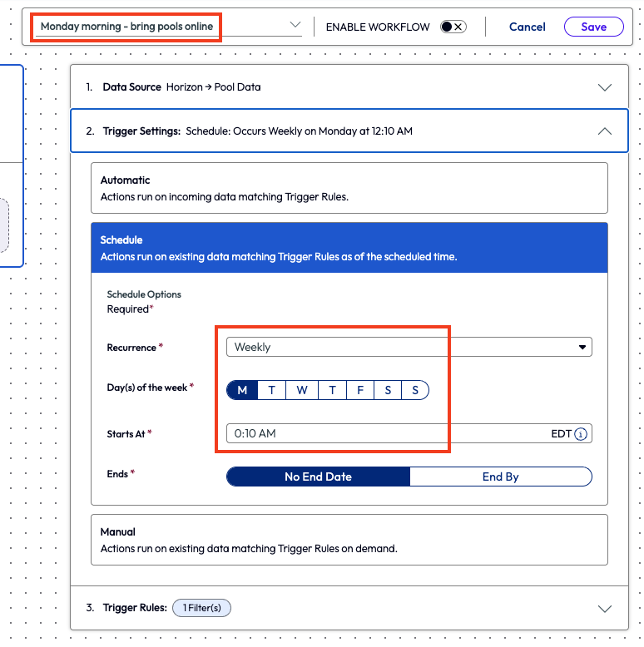Choose No End Date option
This screenshot has width=644, height=647.
coord(319,477)
